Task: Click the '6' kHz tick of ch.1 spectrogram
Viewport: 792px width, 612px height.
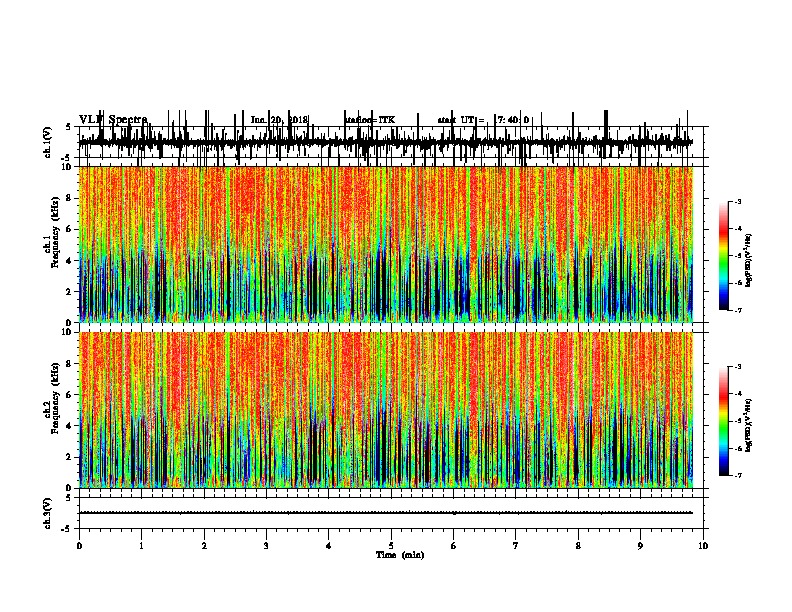Action: 70,229
